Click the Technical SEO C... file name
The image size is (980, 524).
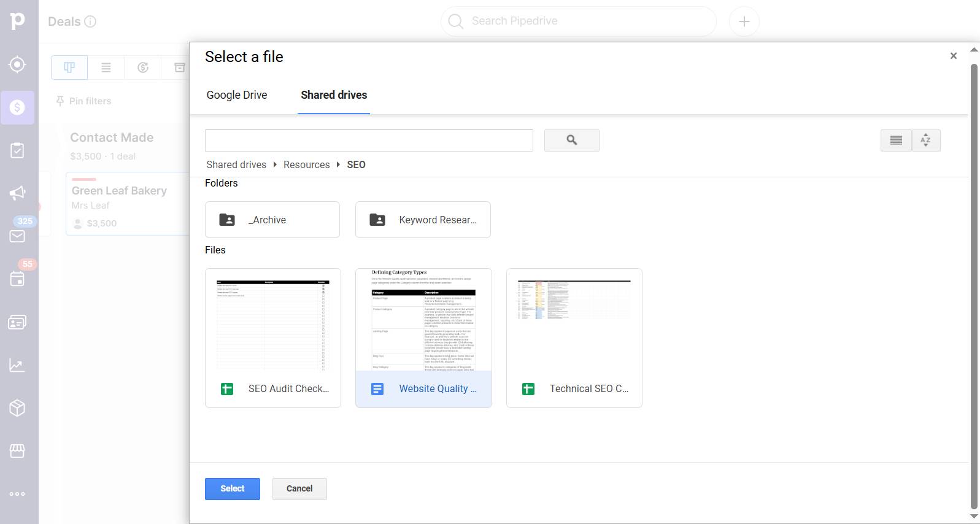[x=589, y=388]
